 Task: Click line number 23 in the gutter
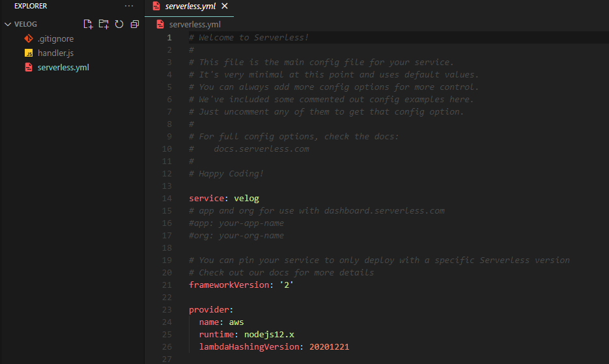[167, 309]
